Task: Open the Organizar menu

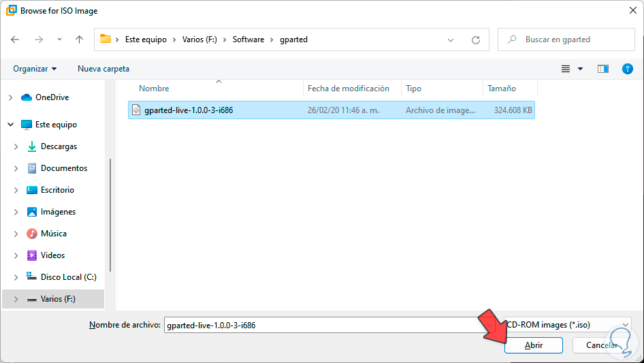Action: (35, 69)
